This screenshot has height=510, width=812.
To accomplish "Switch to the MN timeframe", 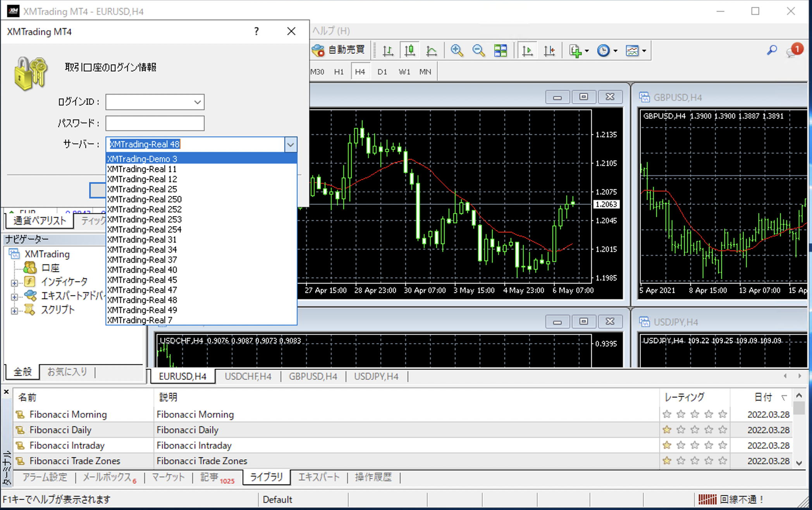I will tap(425, 72).
